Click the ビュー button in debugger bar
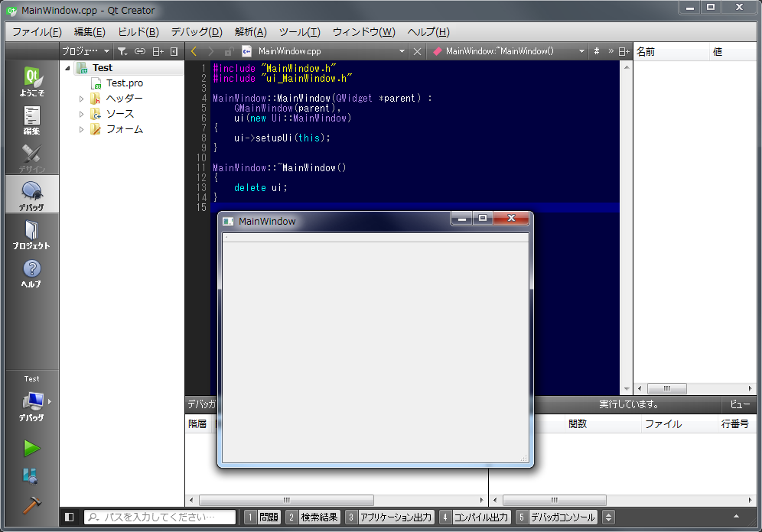This screenshot has width=762, height=532. [x=740, y=404]
